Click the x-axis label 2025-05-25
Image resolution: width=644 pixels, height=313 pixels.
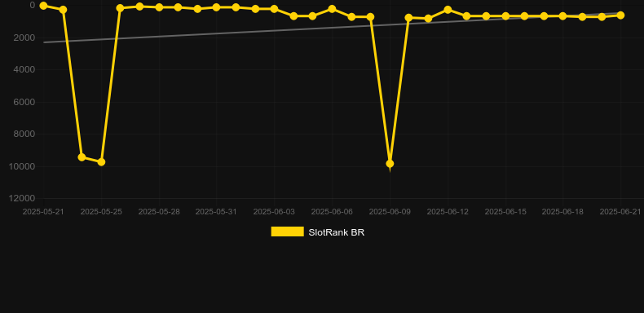[101, 212]
